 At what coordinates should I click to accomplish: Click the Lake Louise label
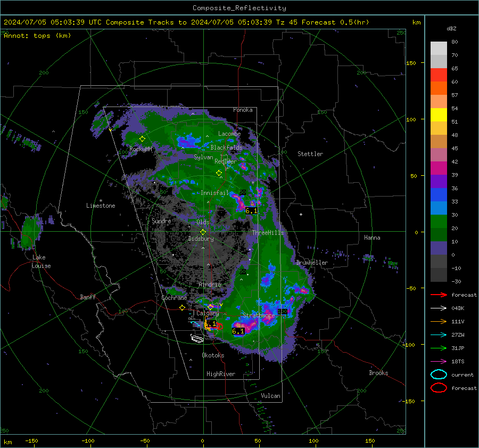click(41, 262)
